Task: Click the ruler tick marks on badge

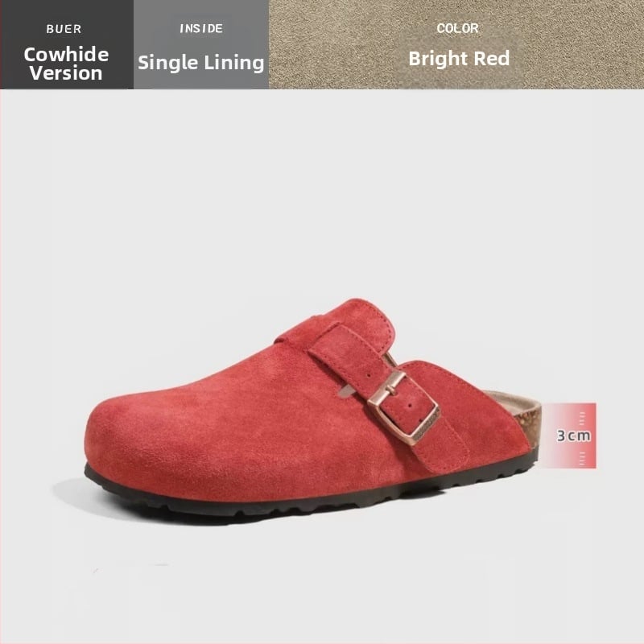Action: [x=582, y=417]
